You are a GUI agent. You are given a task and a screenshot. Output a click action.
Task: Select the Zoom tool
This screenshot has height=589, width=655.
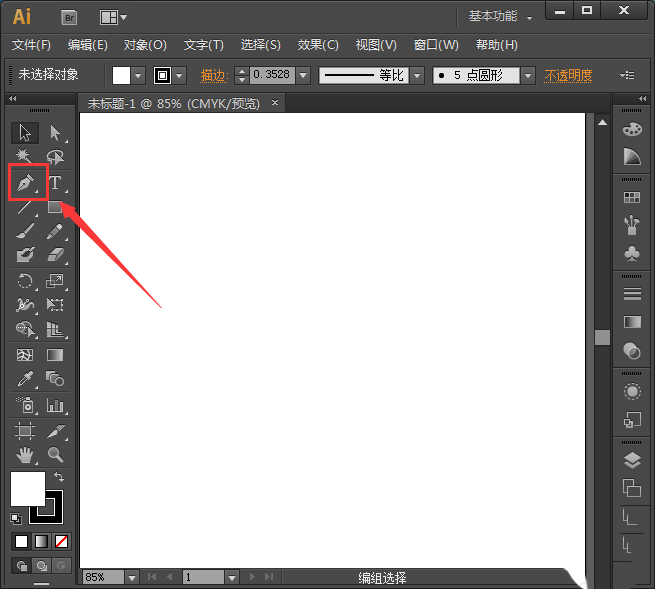click(55, 454)
